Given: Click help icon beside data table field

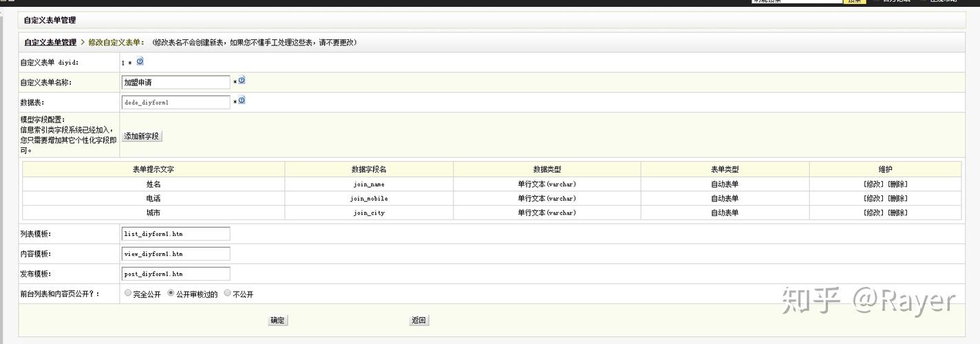Looking at the screenshot, I should [x=242, y=100].
